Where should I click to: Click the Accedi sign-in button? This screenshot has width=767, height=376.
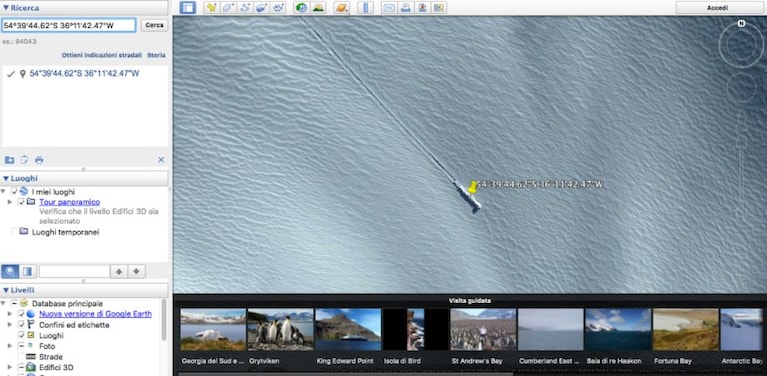[x=718, y=7]
